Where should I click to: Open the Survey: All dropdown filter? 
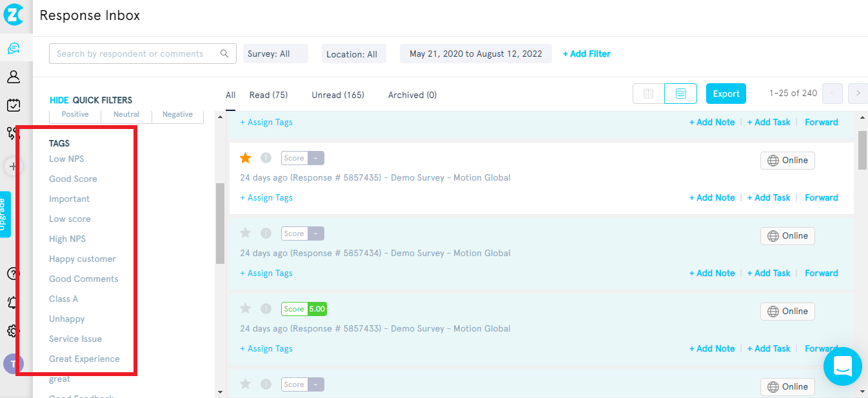point(275,54)
